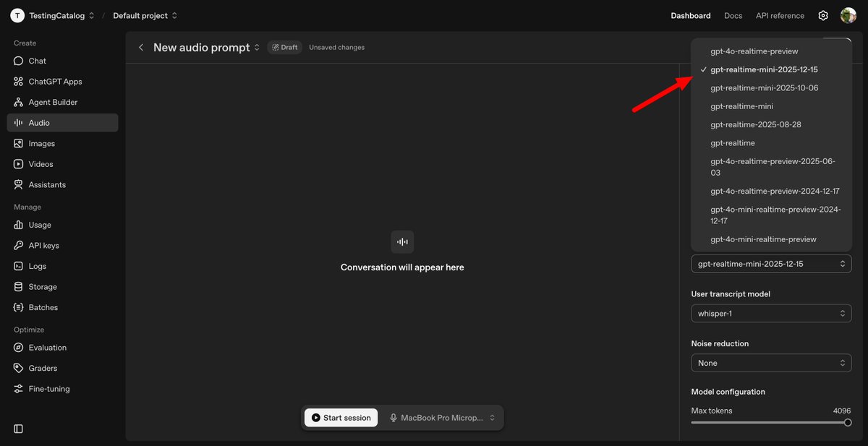The width and height of the screenshot is (868, 446).
Task: Open API keys page
Action: tap(62, 246)
